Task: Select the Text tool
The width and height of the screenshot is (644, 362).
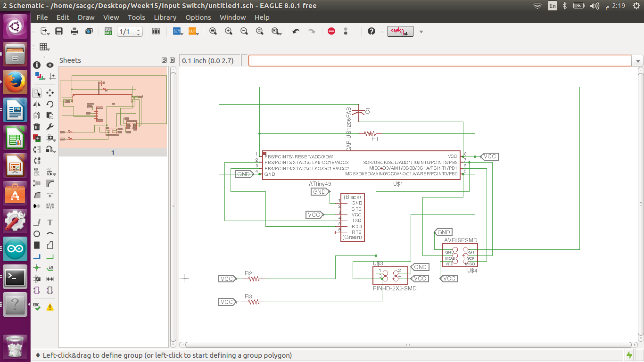Action: click(x=50, y=222)
